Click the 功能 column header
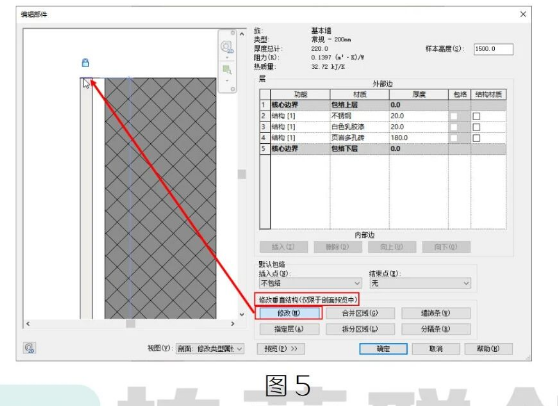 pos(300,95)
